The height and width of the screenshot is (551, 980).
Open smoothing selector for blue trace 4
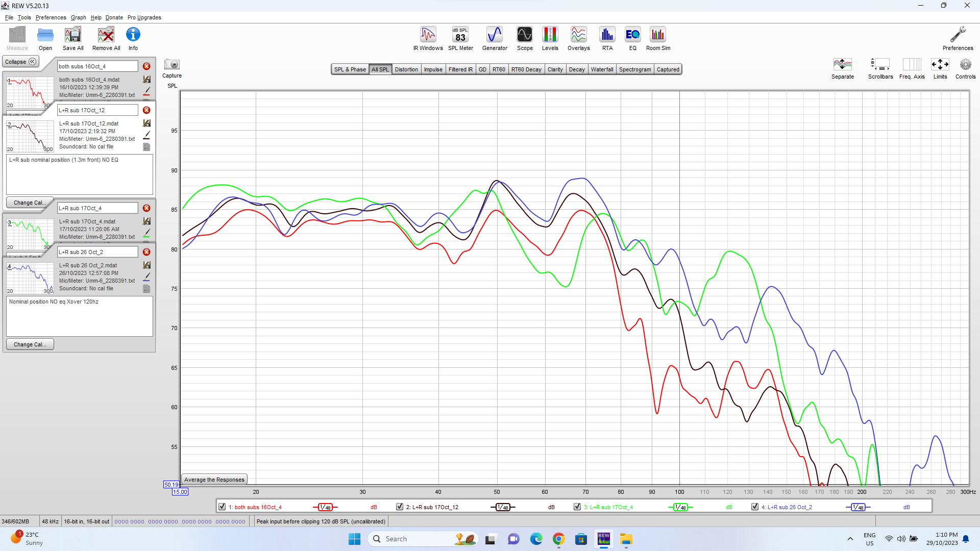[858, 507]
